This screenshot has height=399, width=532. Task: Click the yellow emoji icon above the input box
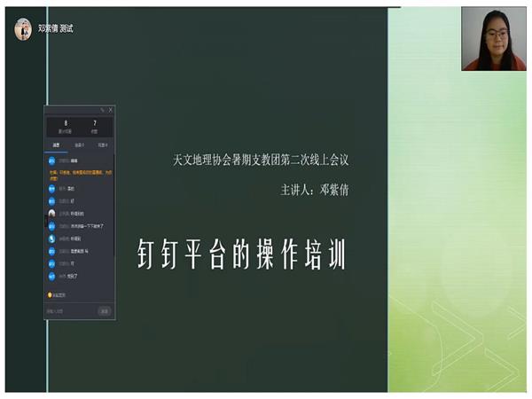[x=51, y=295]
